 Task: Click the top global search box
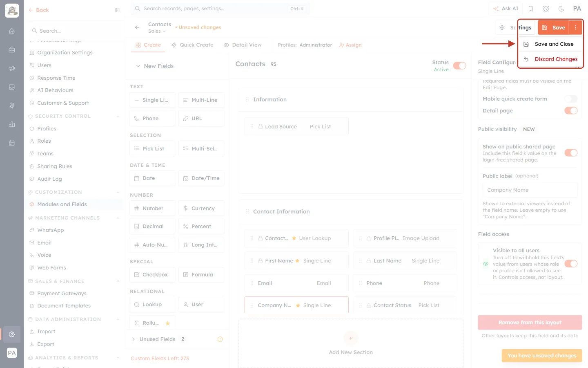pyautogui.click(x=220, y=9)
